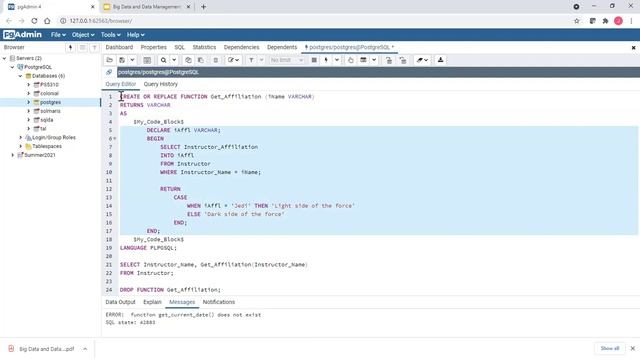Image resolution: width=640 pixels, height=360 pixels.
Task: Open the Save options dropdown arrow
Action: [132, 60]
